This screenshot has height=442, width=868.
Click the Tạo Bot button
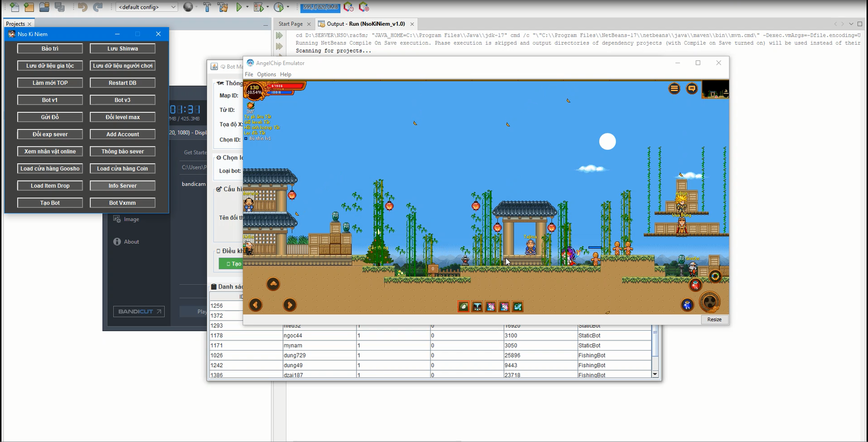[50, 203]
